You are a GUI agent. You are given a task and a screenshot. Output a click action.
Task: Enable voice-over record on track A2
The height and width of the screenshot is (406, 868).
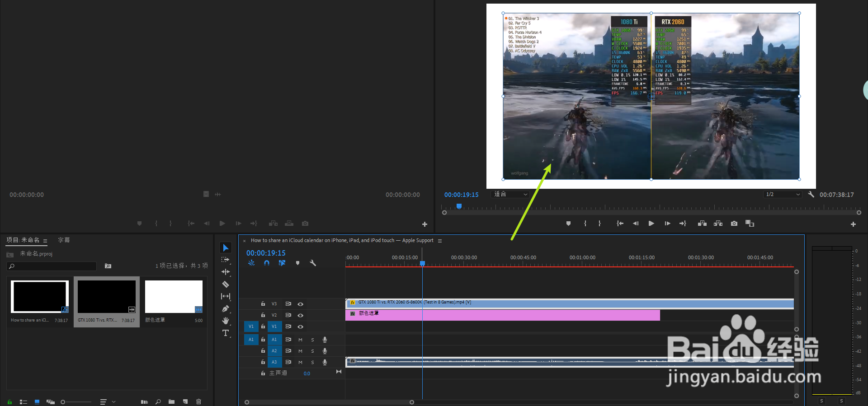point(325,351)
